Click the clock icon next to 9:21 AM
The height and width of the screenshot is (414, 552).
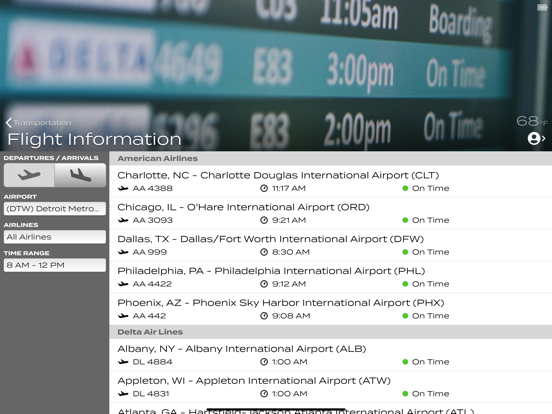(x=264, y=220)
